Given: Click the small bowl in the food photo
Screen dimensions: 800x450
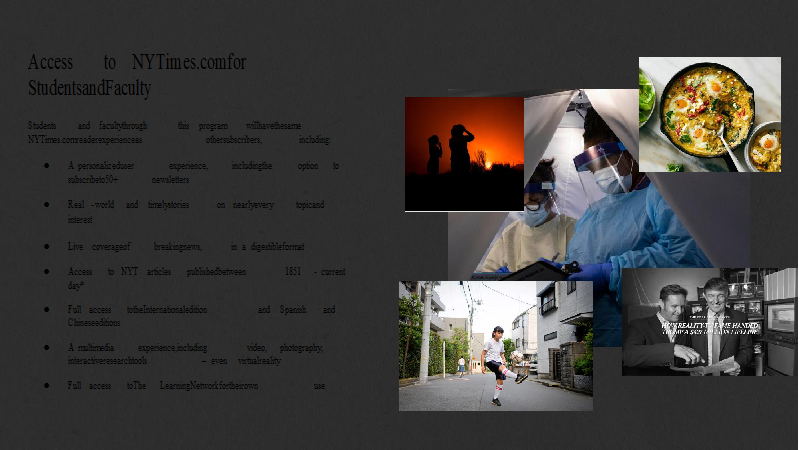Looking at the screenshot, I should pos(765,148).
